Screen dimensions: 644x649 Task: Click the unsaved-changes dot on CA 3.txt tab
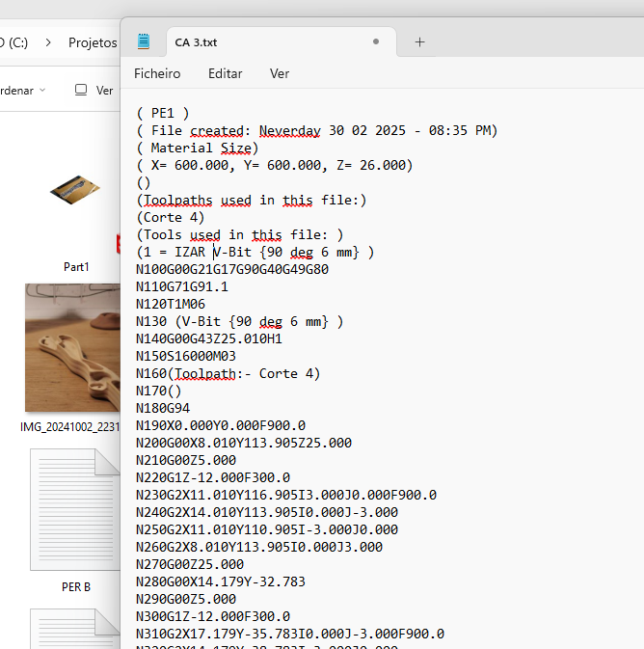375,41
